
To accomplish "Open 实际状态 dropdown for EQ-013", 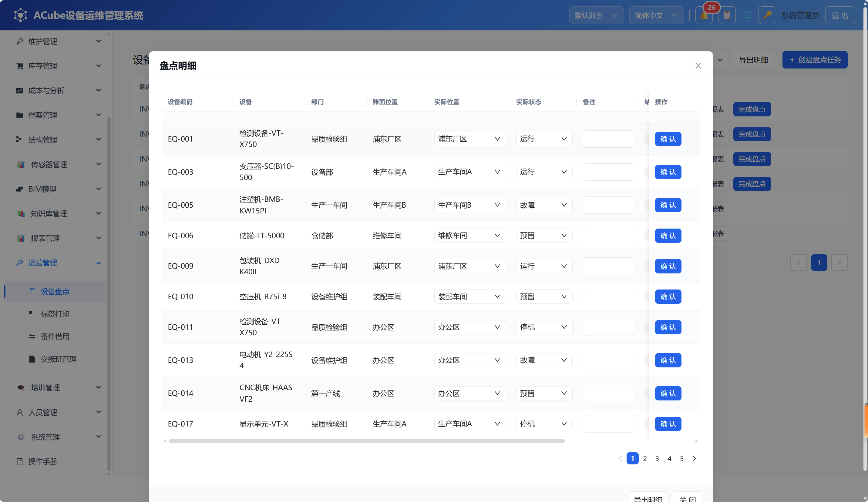I will coord(544,360).
